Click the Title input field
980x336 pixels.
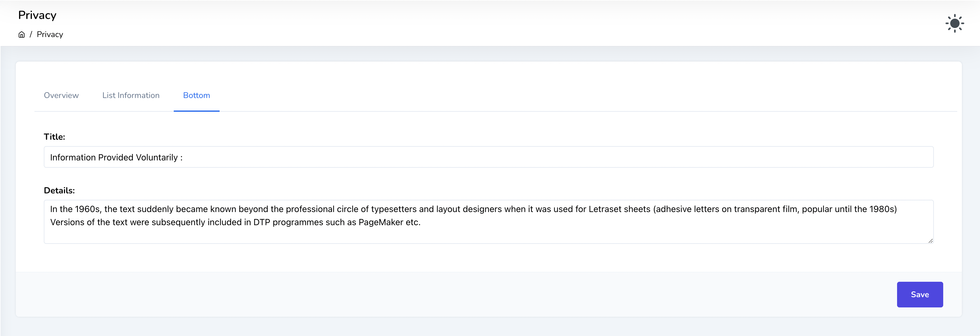489,157
